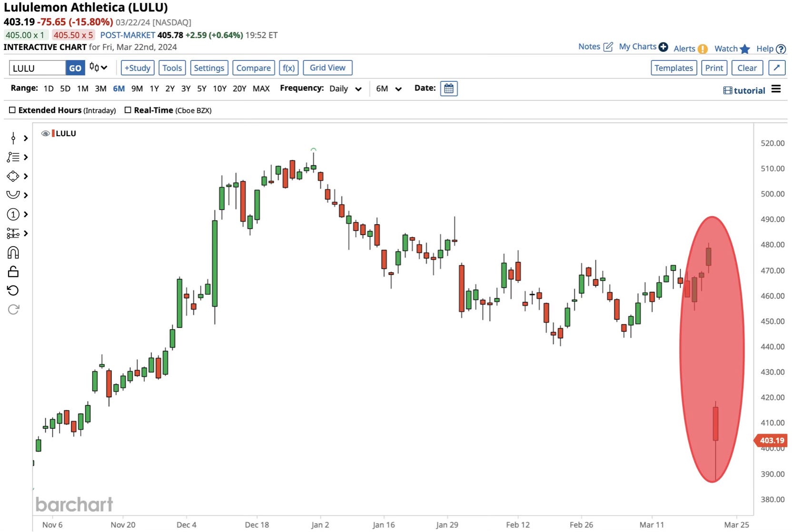Select the 10Y range
Screen dimensions: 792x532
219,89
